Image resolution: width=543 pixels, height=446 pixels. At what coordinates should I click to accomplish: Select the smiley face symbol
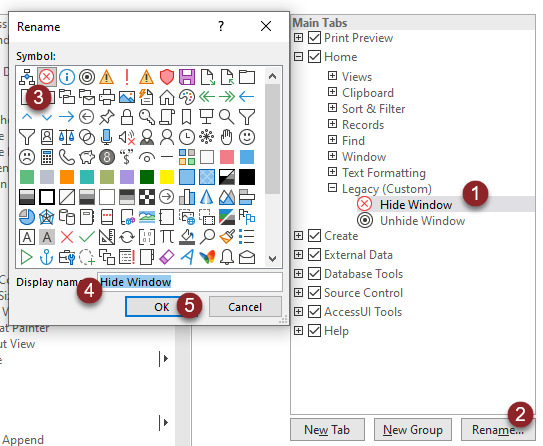tap(247, 137)
